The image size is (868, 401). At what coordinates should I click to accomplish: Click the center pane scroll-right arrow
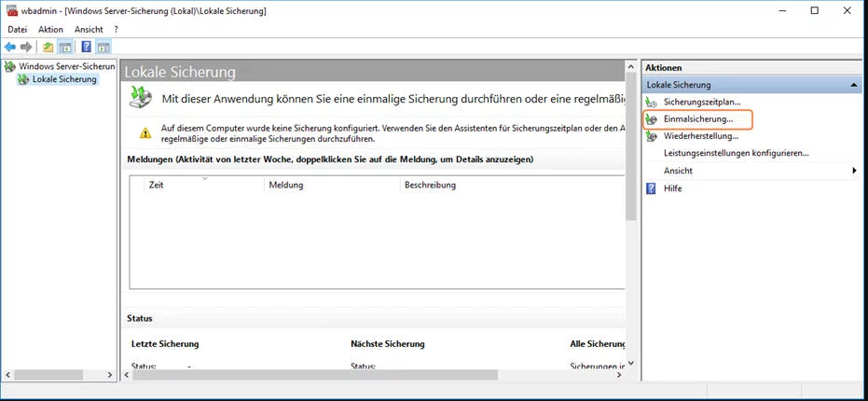(620, 375)
